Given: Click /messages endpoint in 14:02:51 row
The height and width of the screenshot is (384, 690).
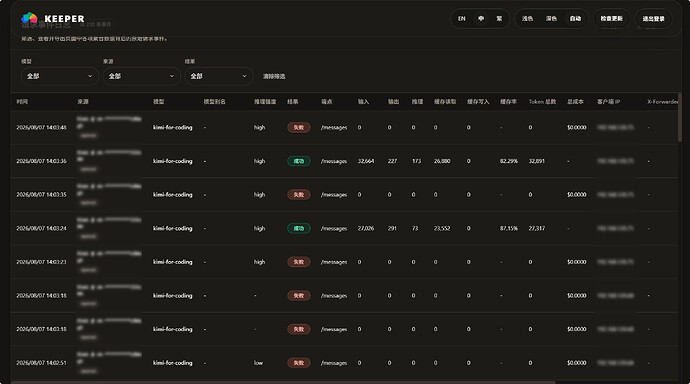Looking at the screenshot, I should coord(334,363).
